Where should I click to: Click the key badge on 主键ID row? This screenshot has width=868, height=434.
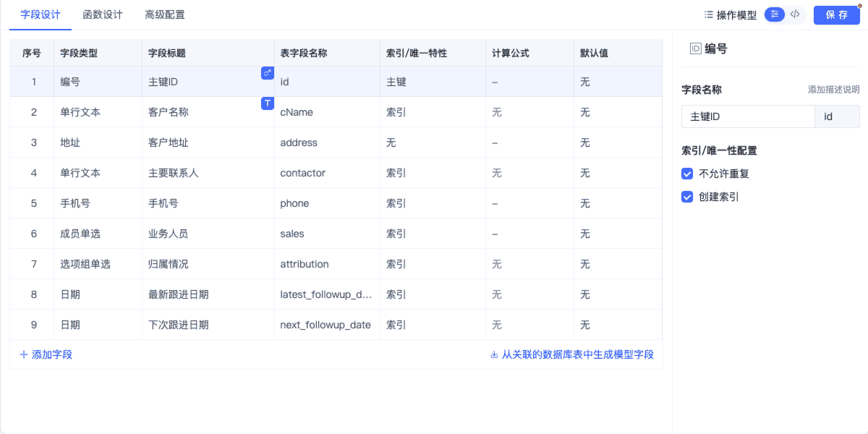(x=268, y=73)
